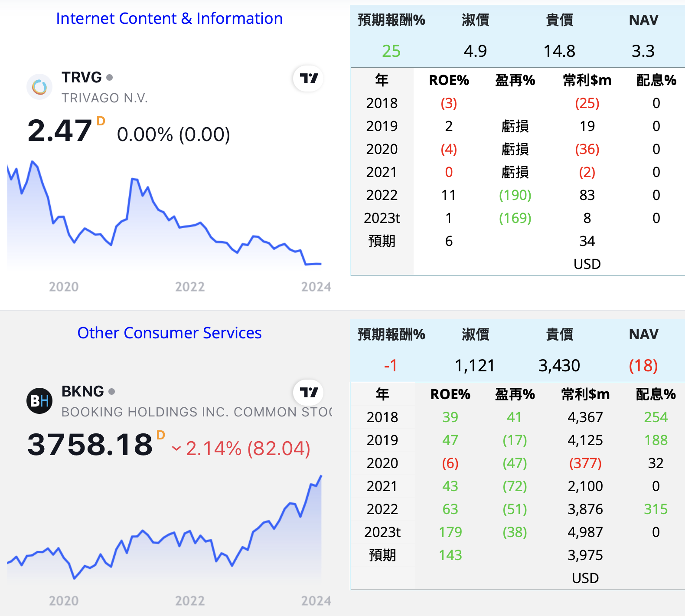The image size is (685, 616).
Task: Click the NAV value (18)
Action: coord(643,366)
